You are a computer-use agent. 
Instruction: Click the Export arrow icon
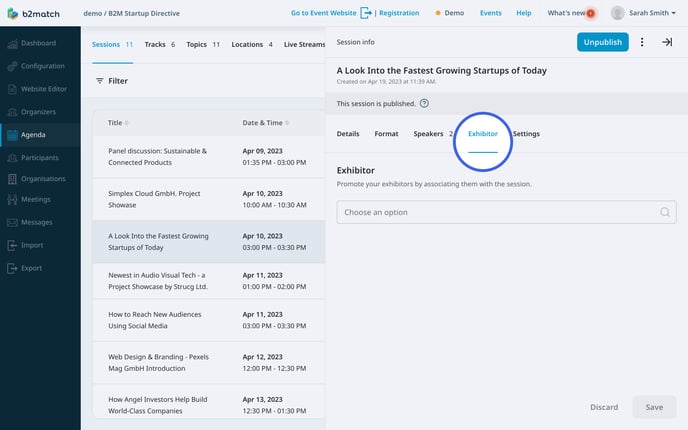[12, 268]
